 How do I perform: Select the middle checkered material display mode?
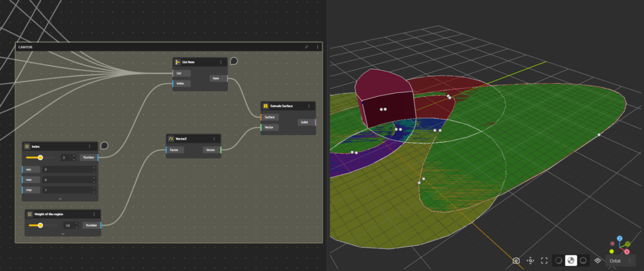coord(571,260)
